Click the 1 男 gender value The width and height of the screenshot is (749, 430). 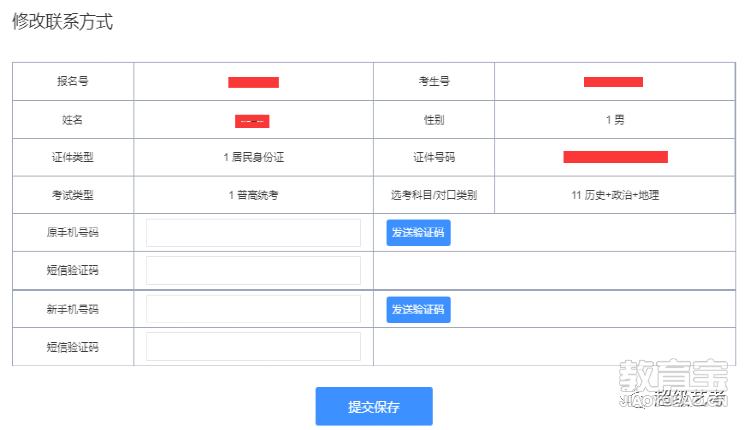click(x=615, y=120)
